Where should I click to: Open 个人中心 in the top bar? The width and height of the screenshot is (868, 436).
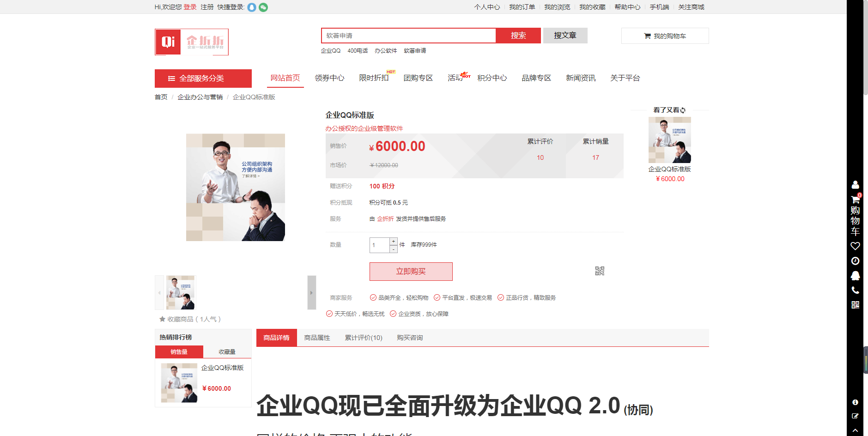(487, 7)
